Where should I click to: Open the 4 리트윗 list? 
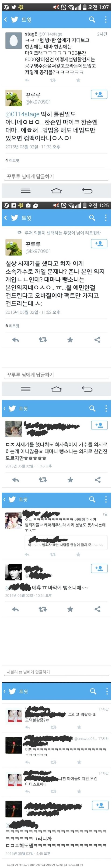tap(12, 160)
